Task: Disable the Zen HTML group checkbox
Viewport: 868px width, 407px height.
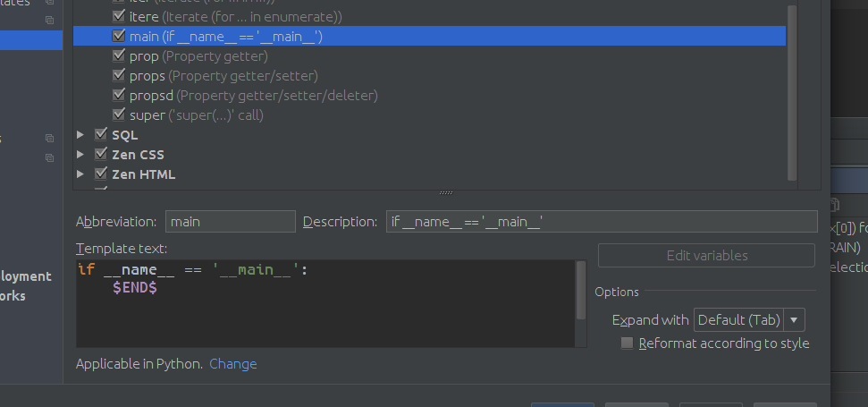Action: tap(101, 174)
